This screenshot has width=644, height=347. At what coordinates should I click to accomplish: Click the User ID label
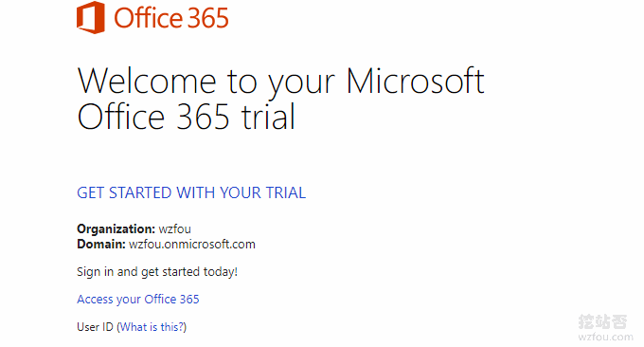pyautogui.click(x=95, y=327)
